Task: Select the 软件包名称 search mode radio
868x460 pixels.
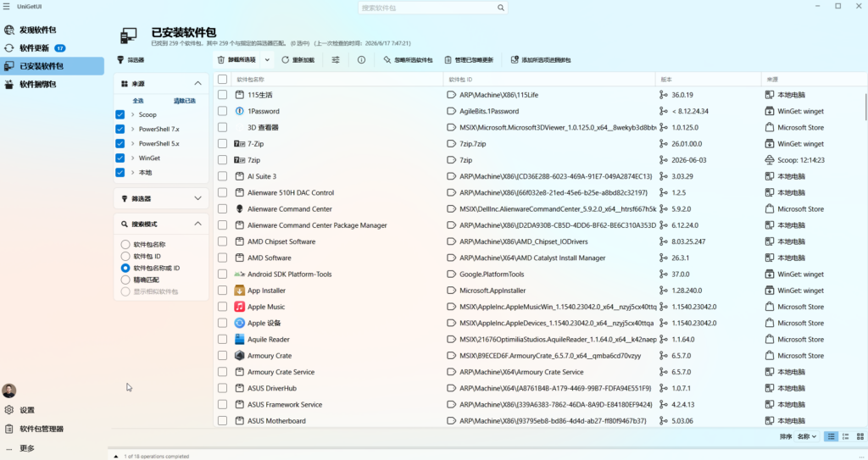Action: (125, 244)
